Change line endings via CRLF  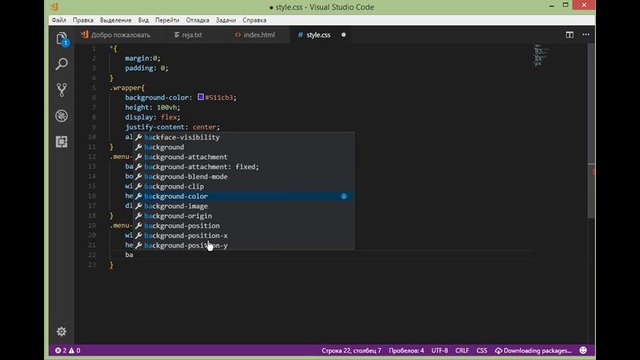pos(462,350)
